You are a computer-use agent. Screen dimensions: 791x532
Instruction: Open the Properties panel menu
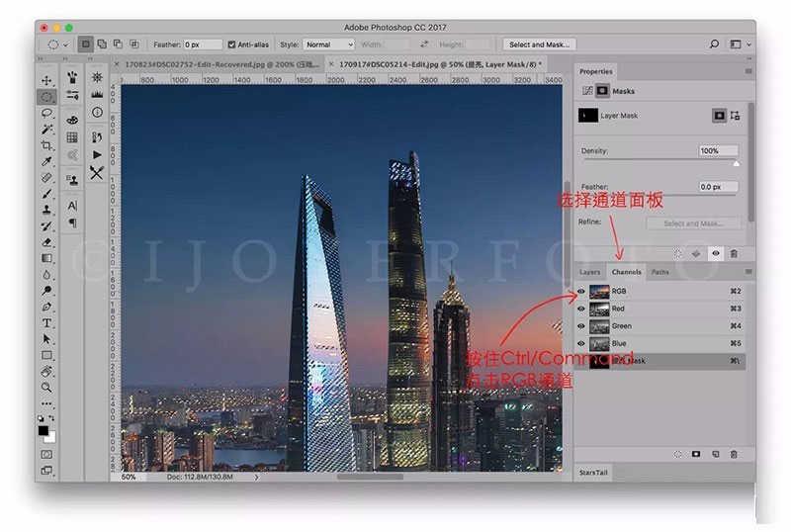click(x=748, y=71)
